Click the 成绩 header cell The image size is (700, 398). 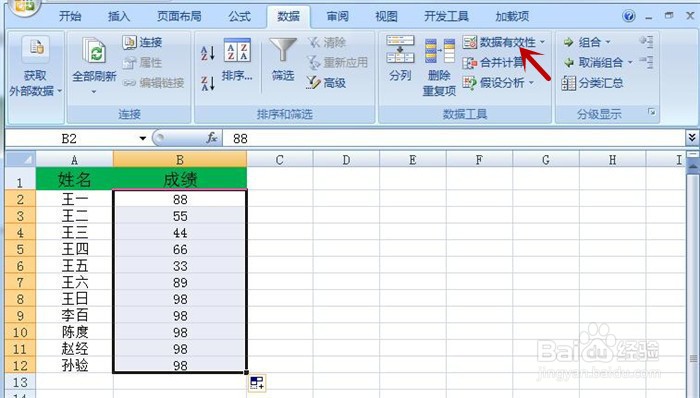tap(180, 178)
